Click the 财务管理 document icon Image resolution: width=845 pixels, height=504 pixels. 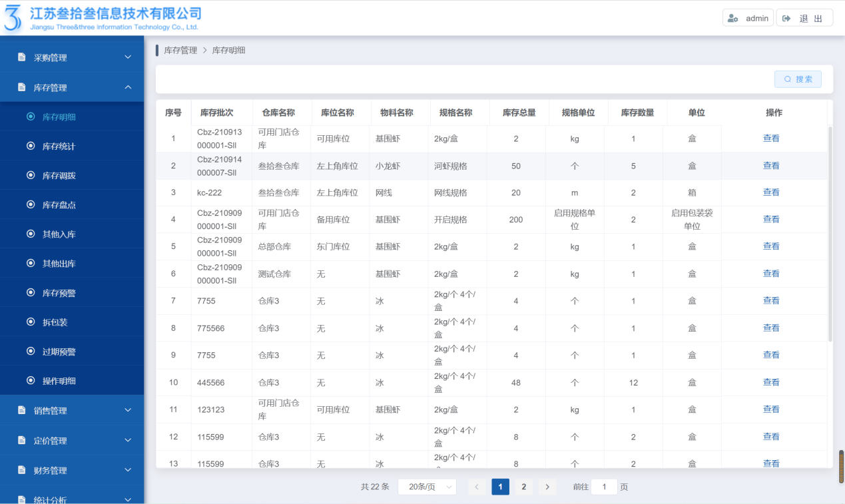(x=21, y=470)
